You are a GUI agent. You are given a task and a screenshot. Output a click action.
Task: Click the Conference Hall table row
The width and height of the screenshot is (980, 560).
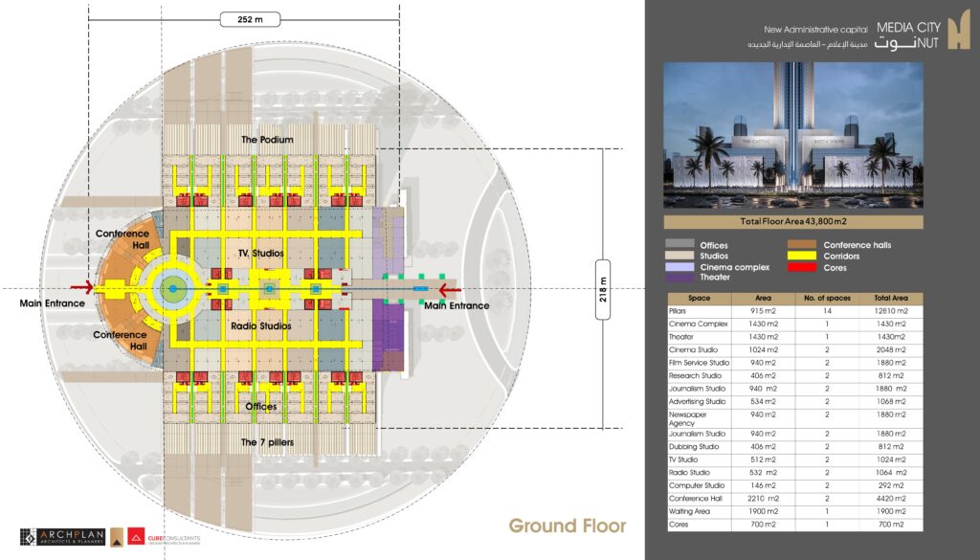(795, 499)
